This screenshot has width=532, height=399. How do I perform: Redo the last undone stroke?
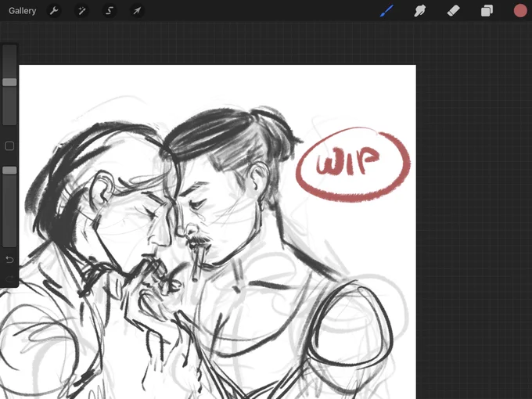coord(9,279)
